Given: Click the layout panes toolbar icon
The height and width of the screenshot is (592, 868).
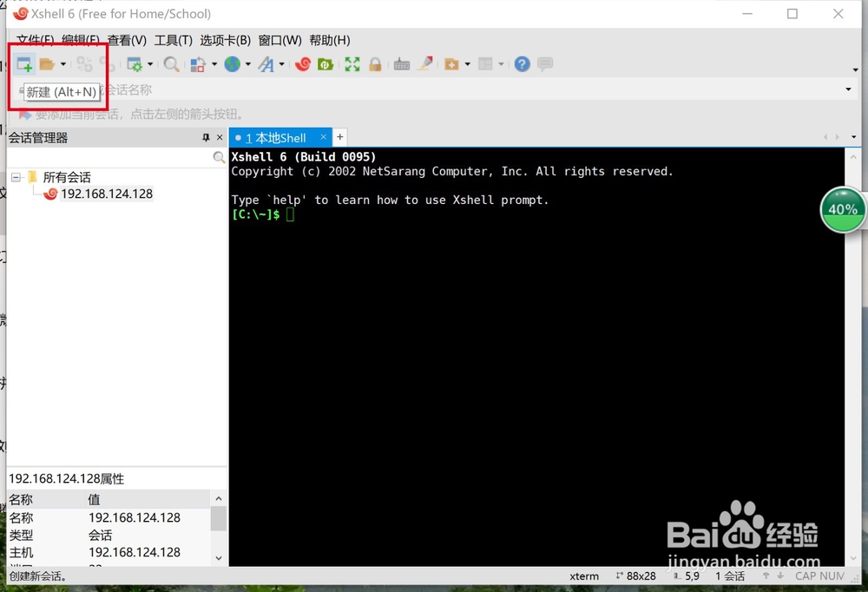Looking at the screenshot, I should click(485, 64).
